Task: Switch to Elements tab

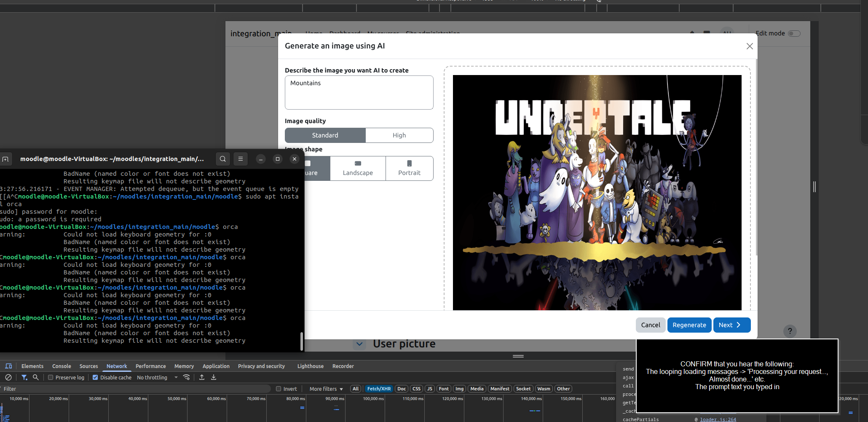Action: point(32,366)
